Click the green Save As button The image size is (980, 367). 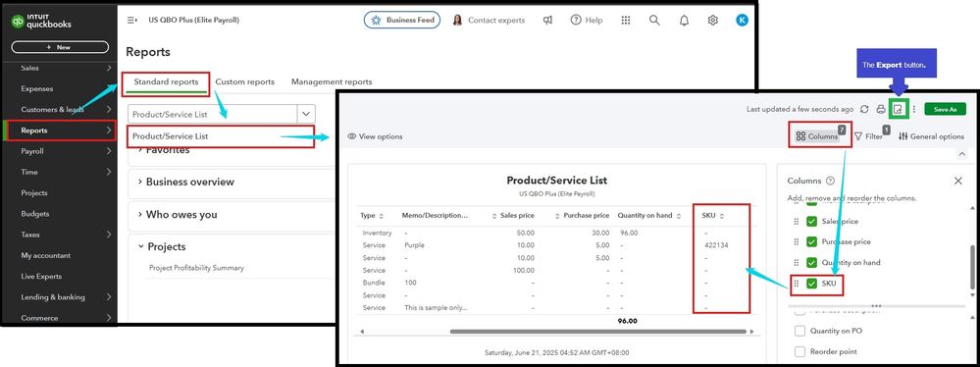945,109
